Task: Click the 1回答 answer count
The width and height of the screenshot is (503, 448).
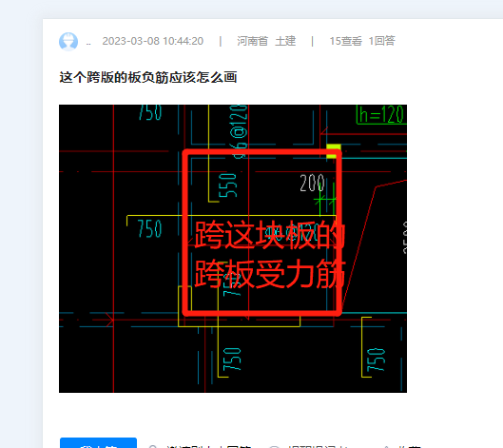Action: (x=381, y=41)
